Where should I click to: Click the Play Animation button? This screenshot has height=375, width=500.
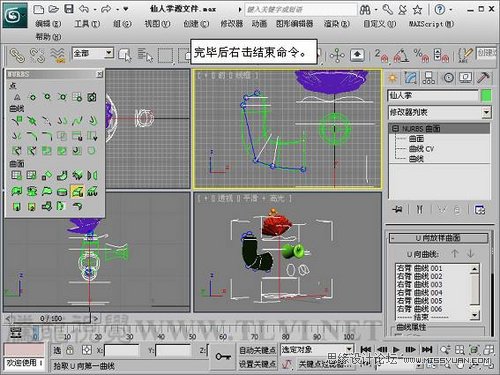pyautogui.click(x=396, y=349)
